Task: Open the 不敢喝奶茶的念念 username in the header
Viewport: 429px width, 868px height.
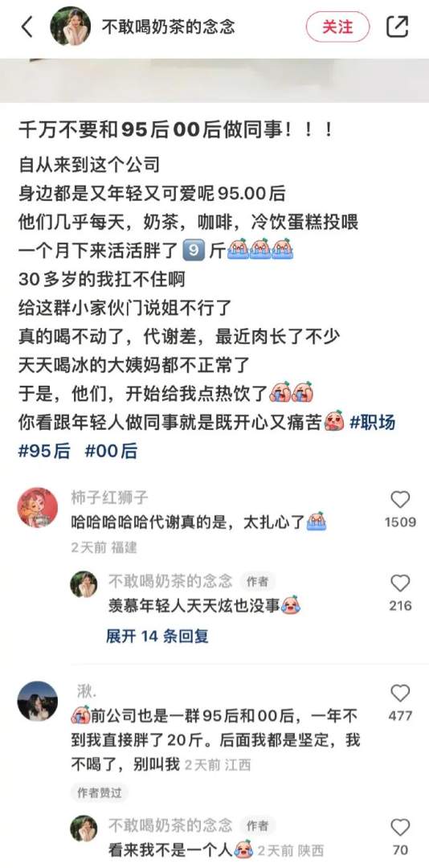Action: [168, 27]
